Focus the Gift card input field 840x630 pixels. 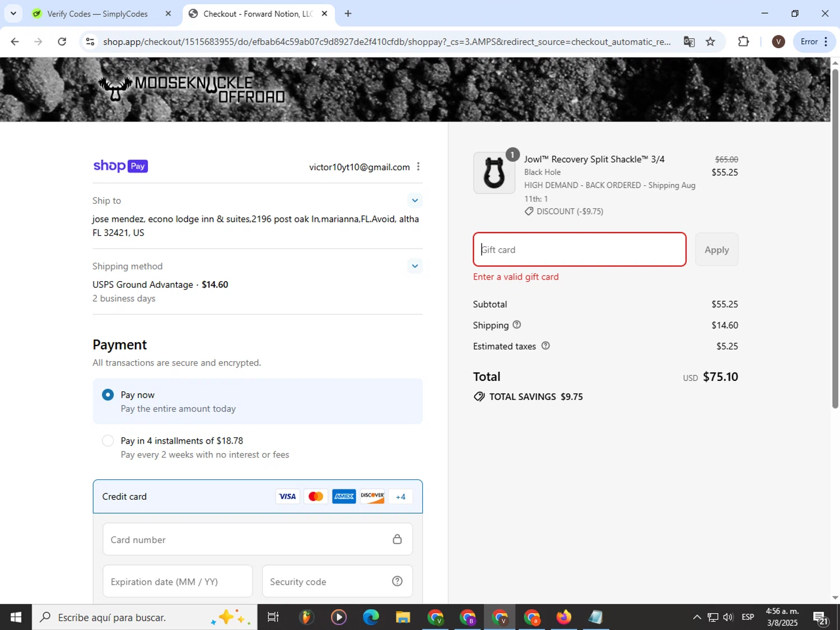(x=580, y=250)
